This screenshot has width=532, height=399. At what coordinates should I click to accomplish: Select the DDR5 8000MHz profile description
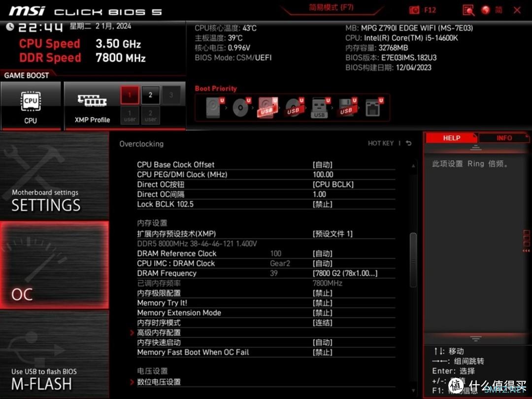point(197,244)
